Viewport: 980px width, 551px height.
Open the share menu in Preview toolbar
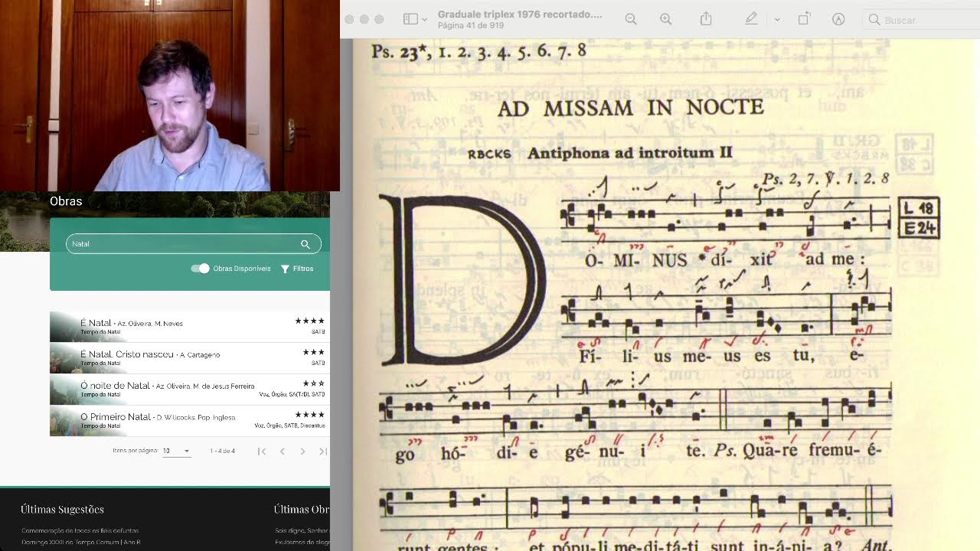click(706, 19)
